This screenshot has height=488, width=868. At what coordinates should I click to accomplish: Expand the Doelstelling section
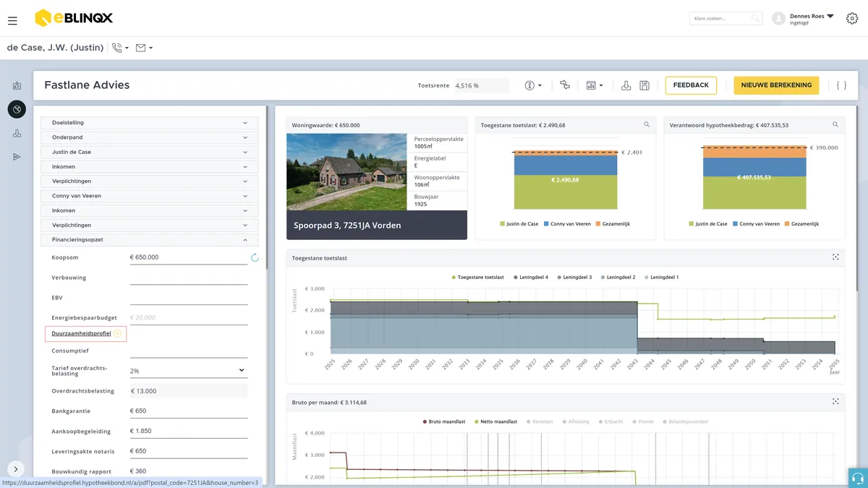coord(150,123)
